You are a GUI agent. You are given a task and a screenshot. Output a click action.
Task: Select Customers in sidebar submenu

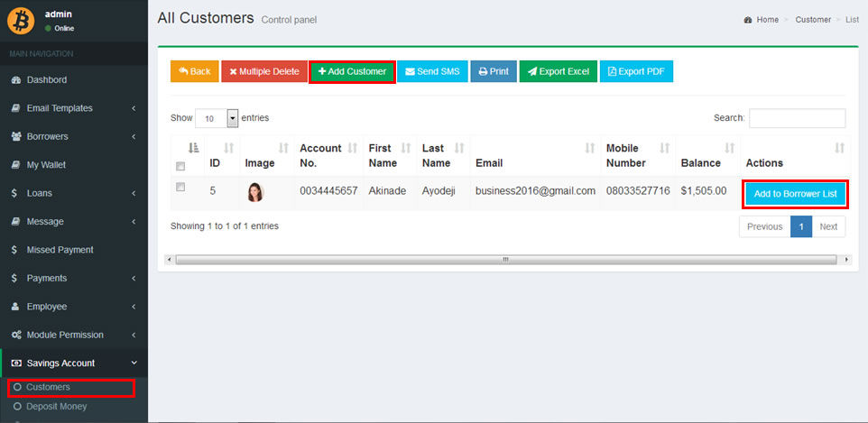(48, 387)
